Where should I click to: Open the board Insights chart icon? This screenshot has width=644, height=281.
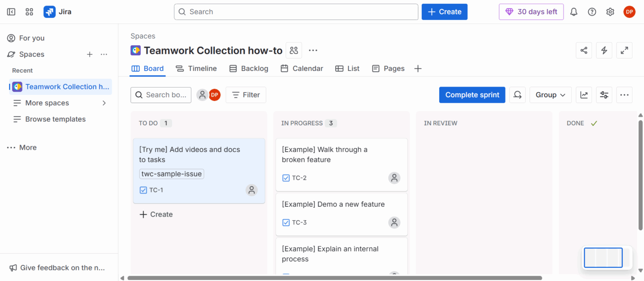pos(584,95)
